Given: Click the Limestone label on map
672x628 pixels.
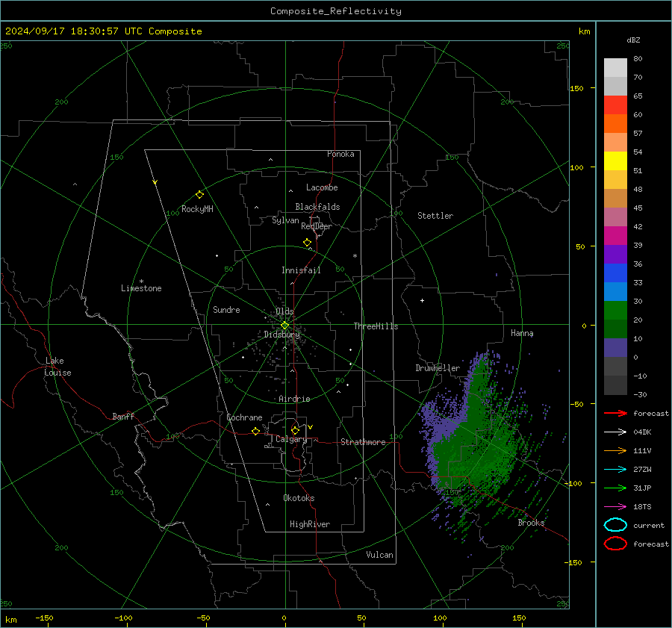Looking at the screenshot, I should coord(141,288).
